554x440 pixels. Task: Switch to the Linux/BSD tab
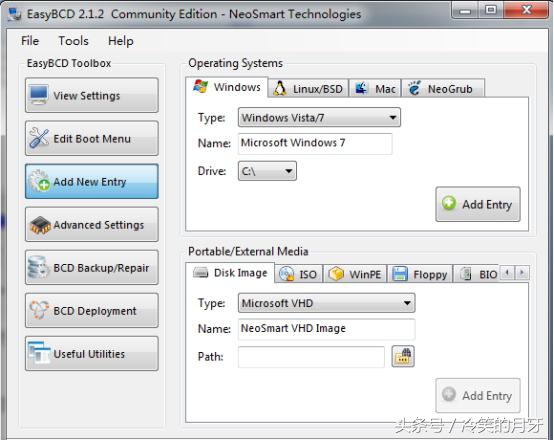point(309,88)
